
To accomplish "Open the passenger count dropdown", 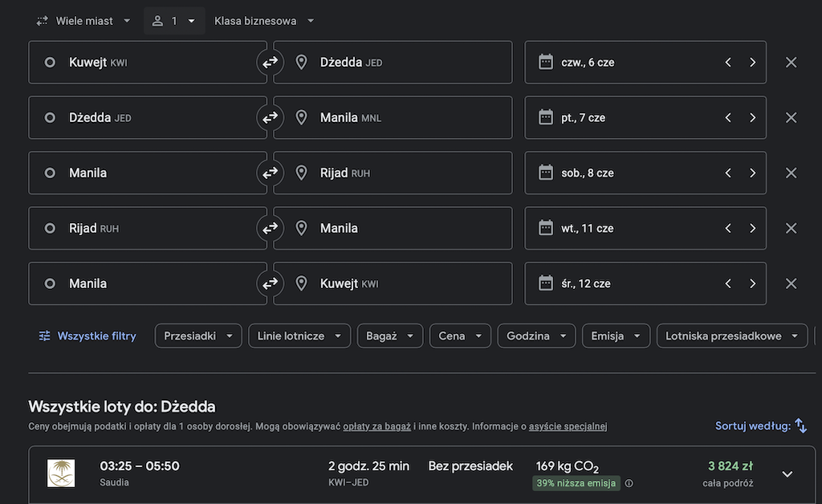I will click(x=174, y=21).
